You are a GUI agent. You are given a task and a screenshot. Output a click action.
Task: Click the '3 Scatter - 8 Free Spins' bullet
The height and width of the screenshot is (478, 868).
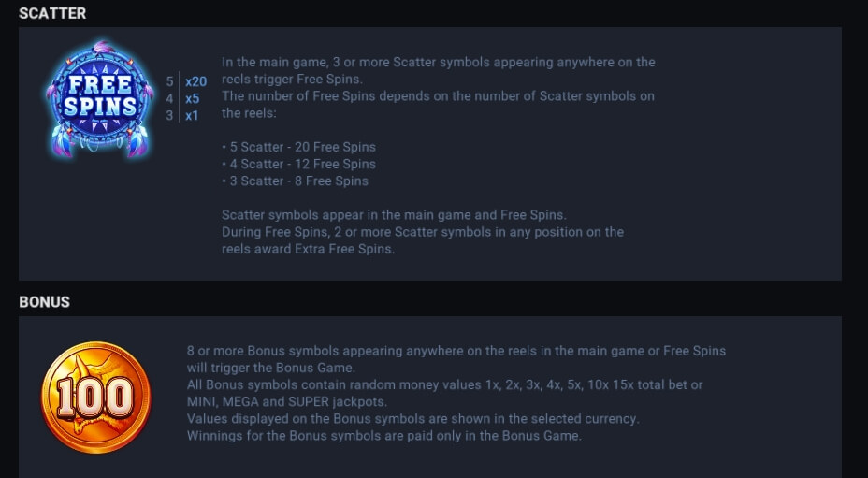tap(295, 181)
